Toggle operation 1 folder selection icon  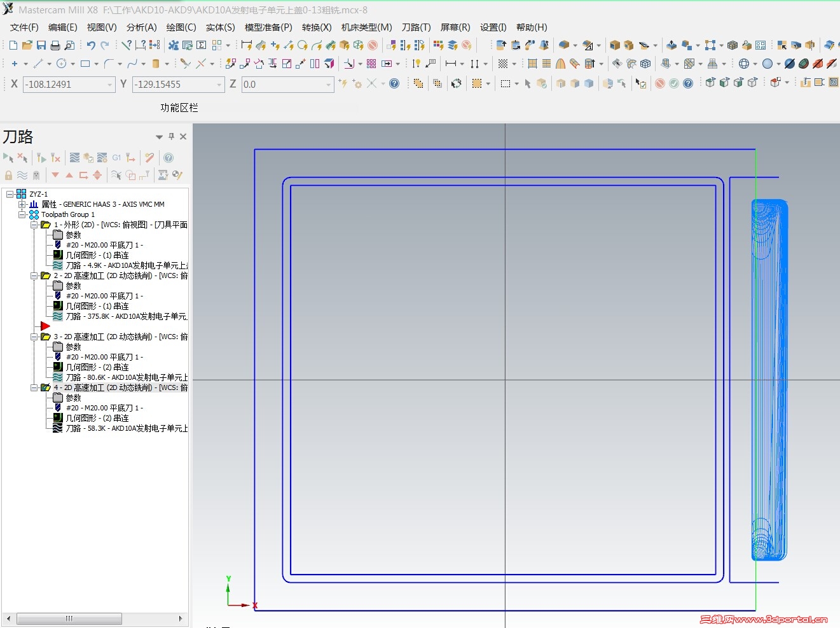[46, 225]
